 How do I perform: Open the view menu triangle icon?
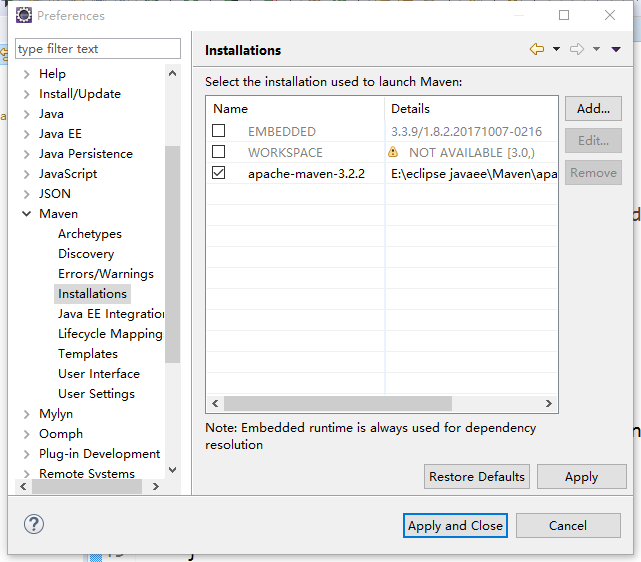(616, 49)
